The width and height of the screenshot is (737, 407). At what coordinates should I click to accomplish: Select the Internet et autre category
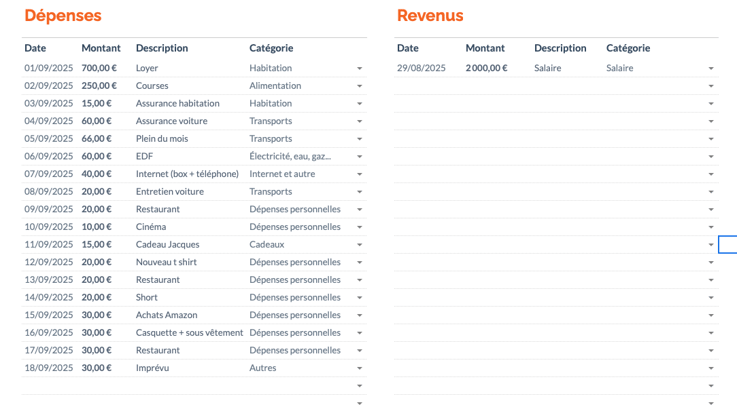coord(282,173)
